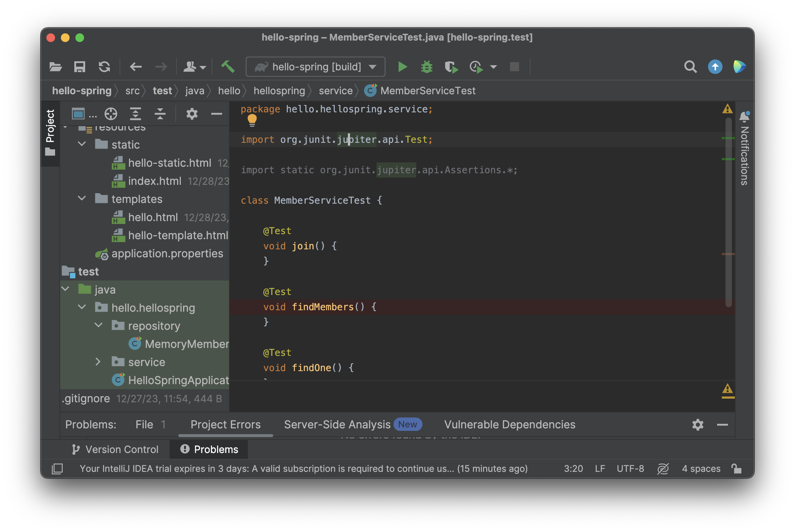The width and height of the screenshot is (795, 532).
Task: Click the Save All floppy disk icon
Action: point(79,67)
